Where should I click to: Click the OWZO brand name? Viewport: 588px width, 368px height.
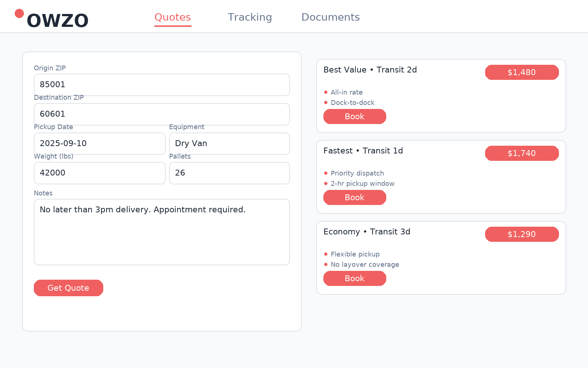[58, 21]
